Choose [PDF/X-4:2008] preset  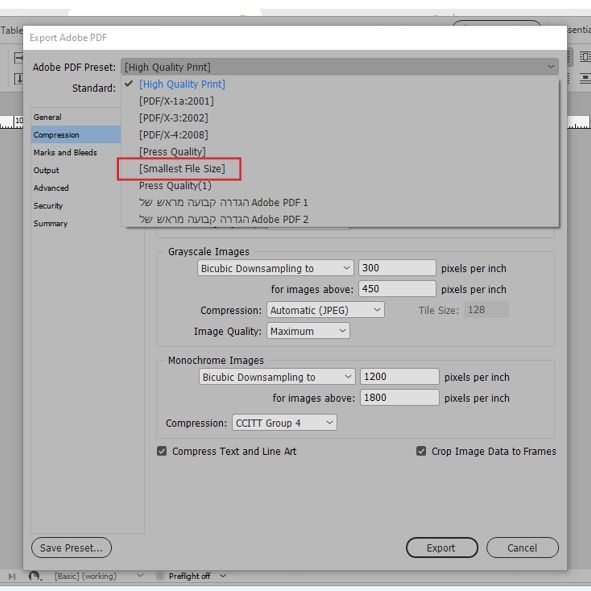pyautogui.click(x=173, y=135)
